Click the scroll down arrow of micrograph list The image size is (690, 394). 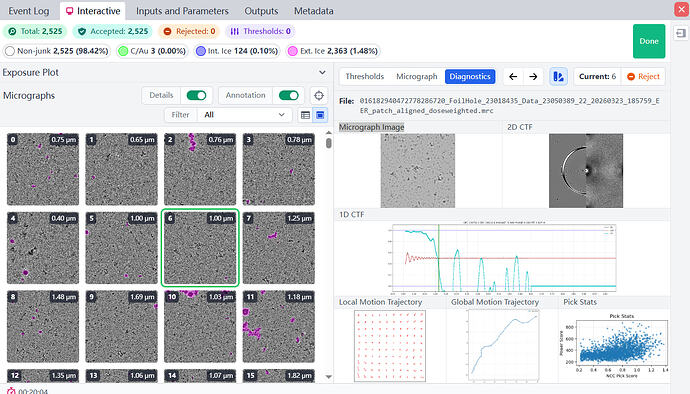(329, 377)
